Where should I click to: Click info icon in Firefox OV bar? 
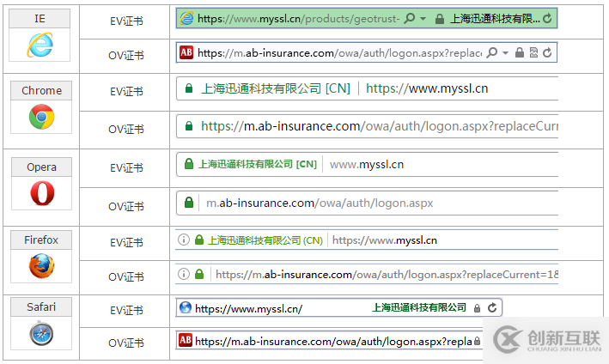(x=183, y=274)
